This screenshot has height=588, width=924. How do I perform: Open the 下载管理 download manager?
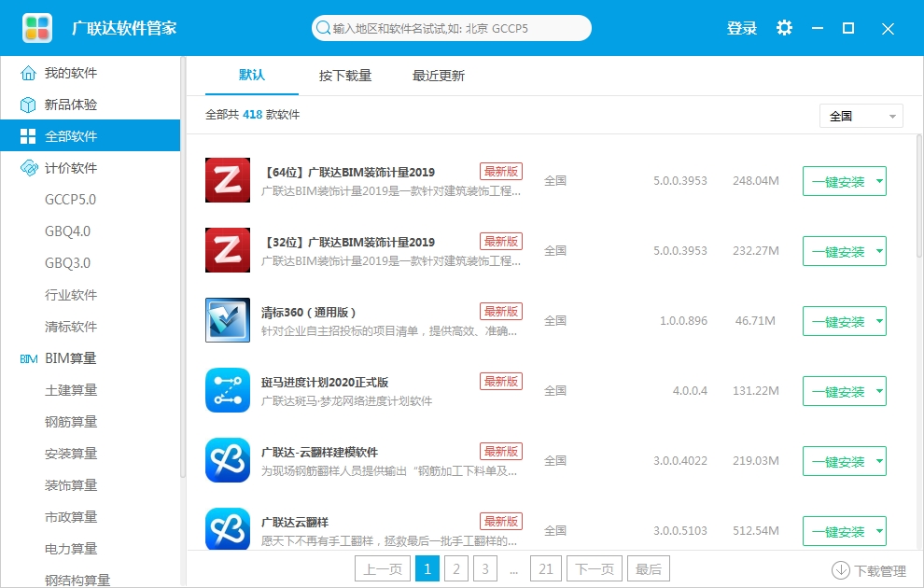(869, 570)
